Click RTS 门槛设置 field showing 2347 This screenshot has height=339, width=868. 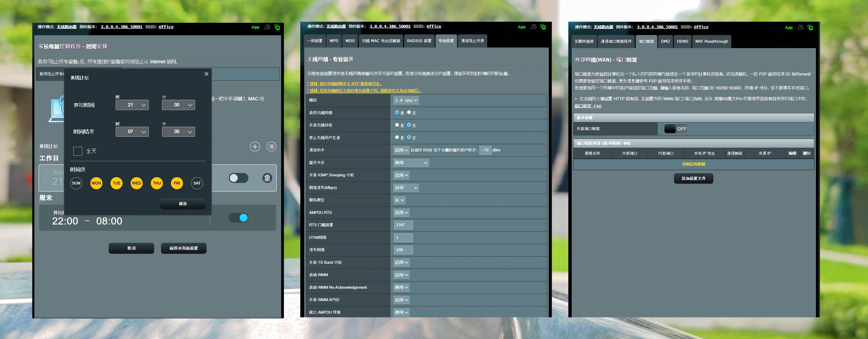(x=403, y=225)
